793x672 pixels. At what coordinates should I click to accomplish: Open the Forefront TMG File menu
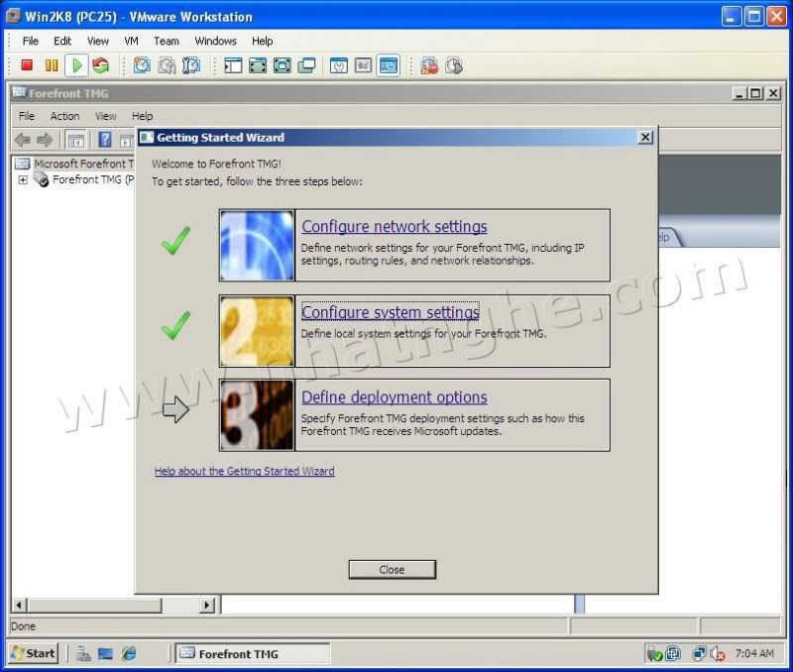(x=27, y=116)
